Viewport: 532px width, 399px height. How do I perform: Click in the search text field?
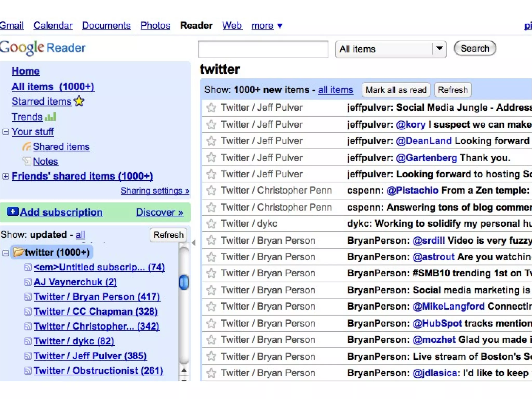pyautogui.click(x=263, y=49)
